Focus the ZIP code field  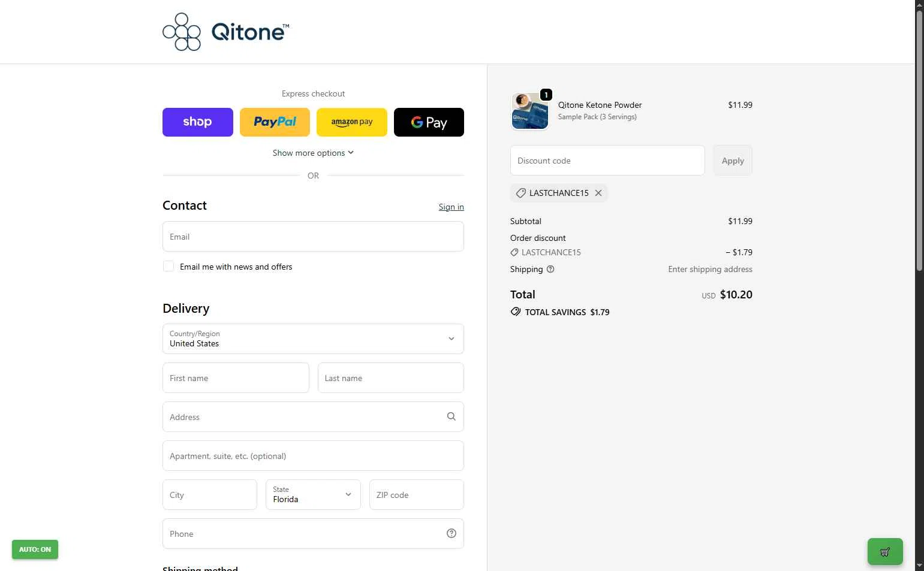click(x=417, y=495)
